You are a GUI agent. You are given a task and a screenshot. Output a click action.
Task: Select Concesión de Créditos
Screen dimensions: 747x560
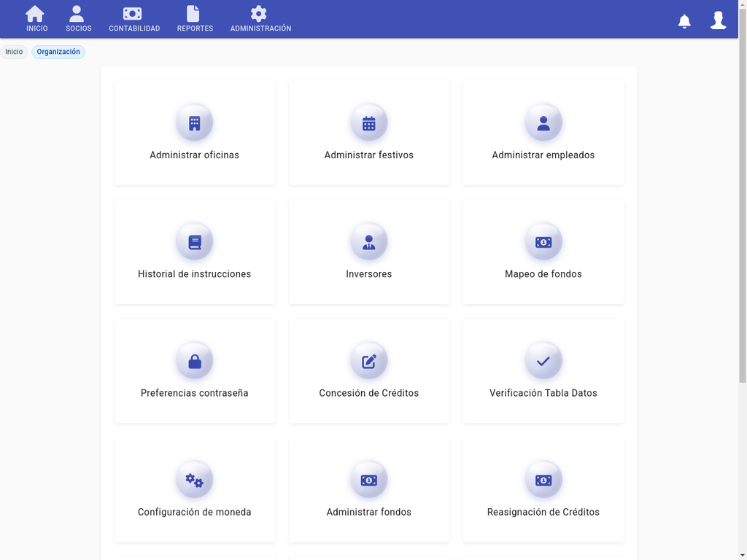tap(368, 370)
